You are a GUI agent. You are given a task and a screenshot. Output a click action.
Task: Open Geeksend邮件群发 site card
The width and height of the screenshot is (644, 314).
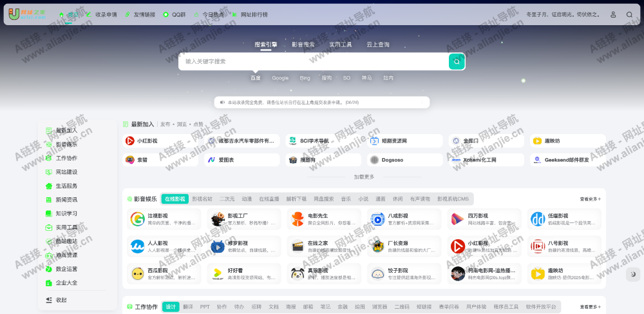567,160
